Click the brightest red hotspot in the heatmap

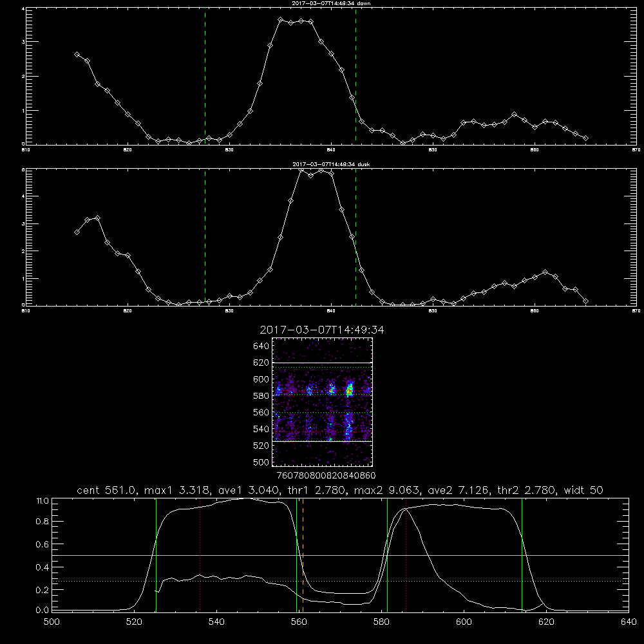pos(349,392)
